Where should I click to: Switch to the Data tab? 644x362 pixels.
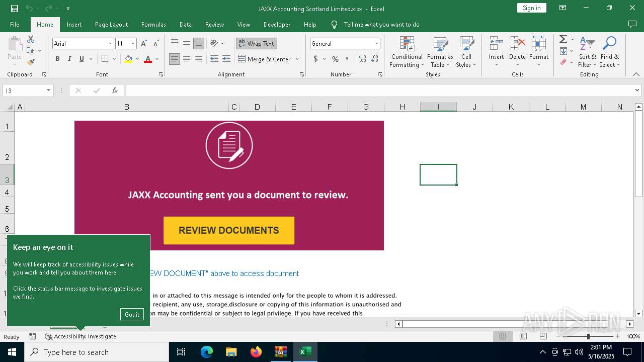click(x=186, y=24)
